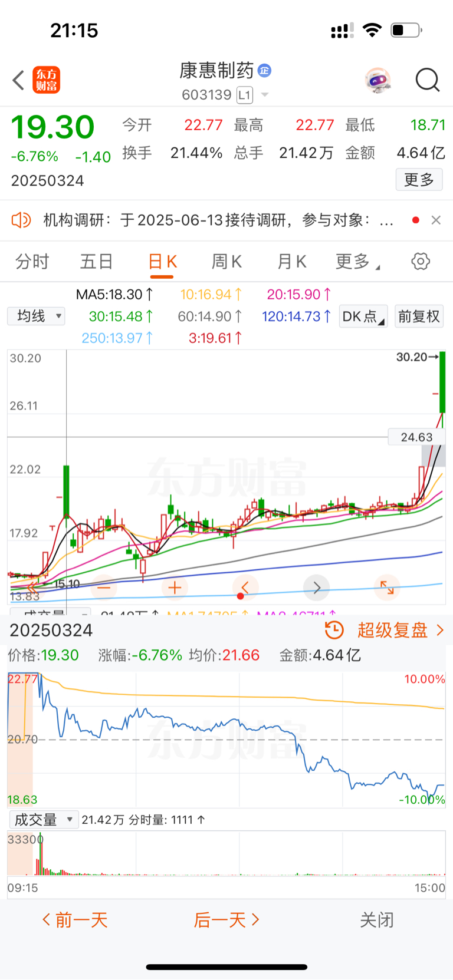Tap the 10:16.94 moving average value
453x980 pixels.
point(211,294)
